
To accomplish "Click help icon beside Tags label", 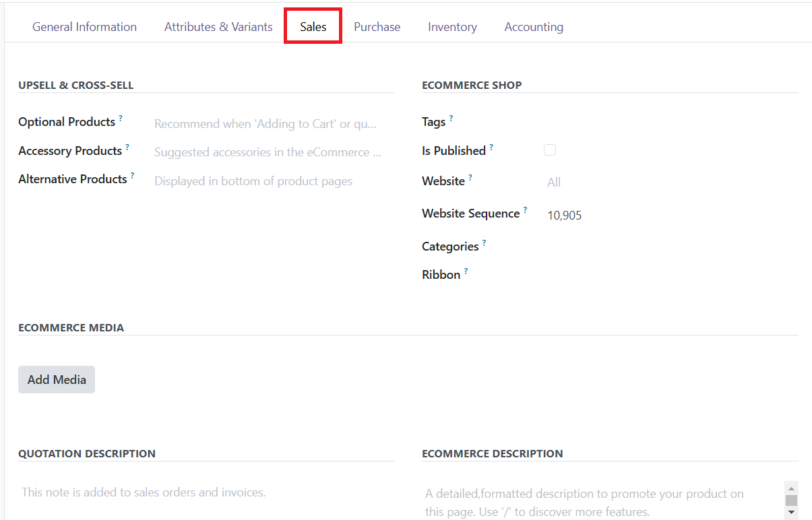I will coord(451,119).
